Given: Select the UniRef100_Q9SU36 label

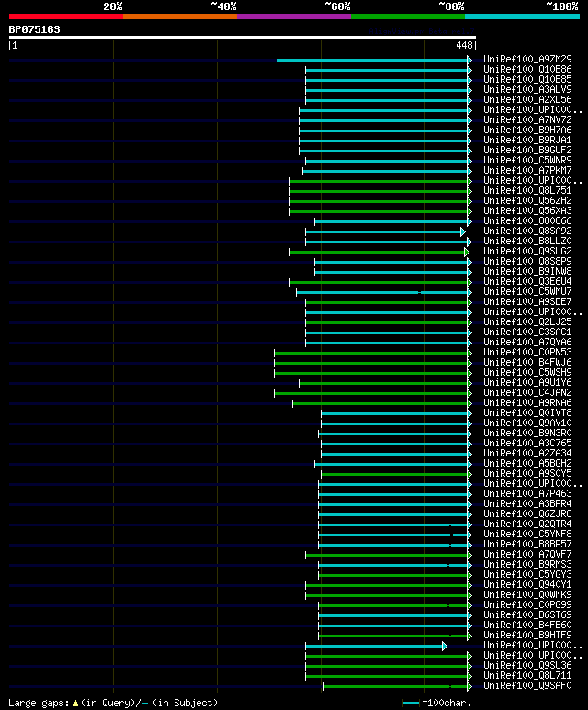Looking at the screenshot, I should click(527, 666).
